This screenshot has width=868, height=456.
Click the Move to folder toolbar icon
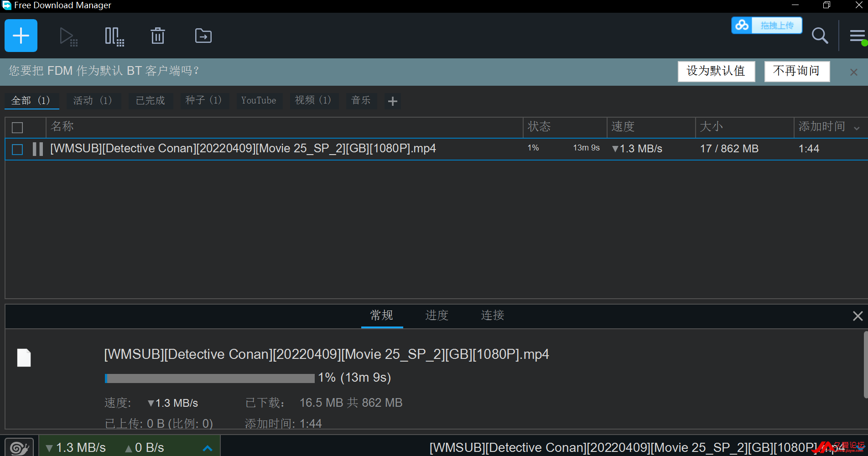click(203, 36)
